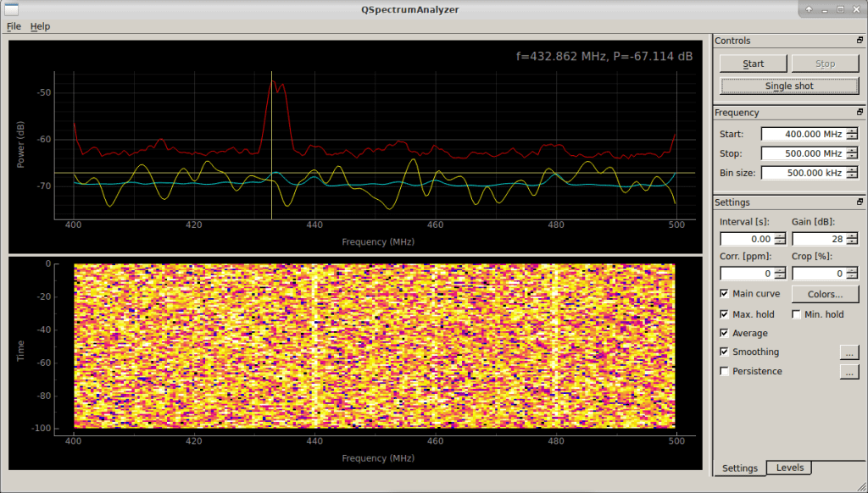868x493 pixels.
Task: Float the Controls panel via its detach icon
Action: pyautogui.click(x=859, y=40)
